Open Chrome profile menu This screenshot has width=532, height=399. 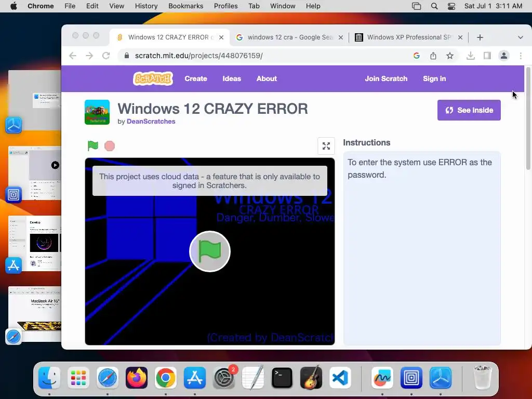click(504, 56)
